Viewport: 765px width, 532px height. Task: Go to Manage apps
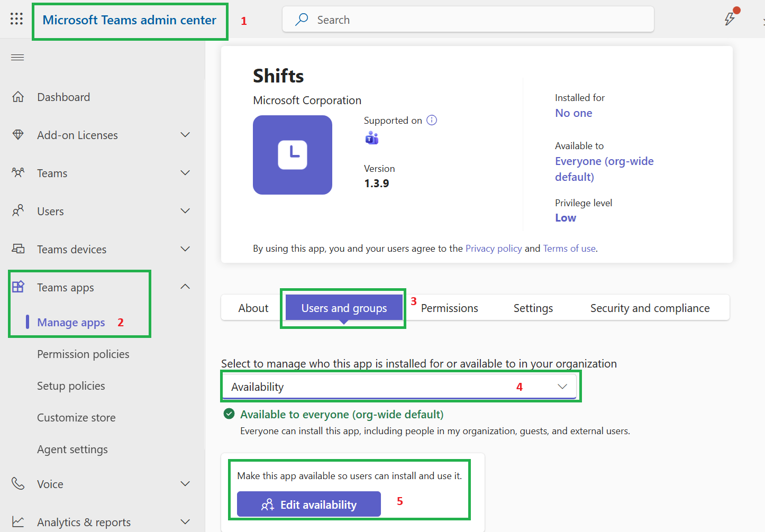pos(71,322)
